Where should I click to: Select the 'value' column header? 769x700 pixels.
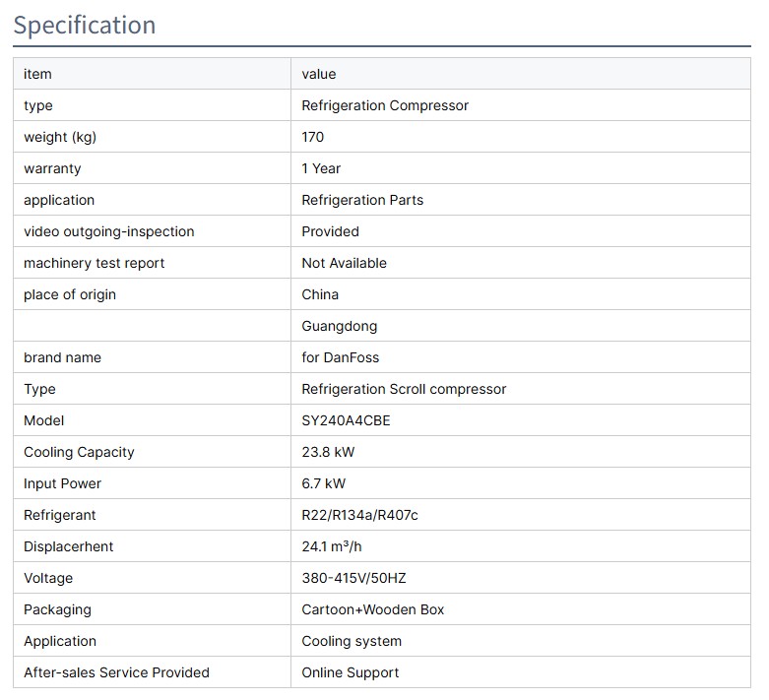coord(318,74)
